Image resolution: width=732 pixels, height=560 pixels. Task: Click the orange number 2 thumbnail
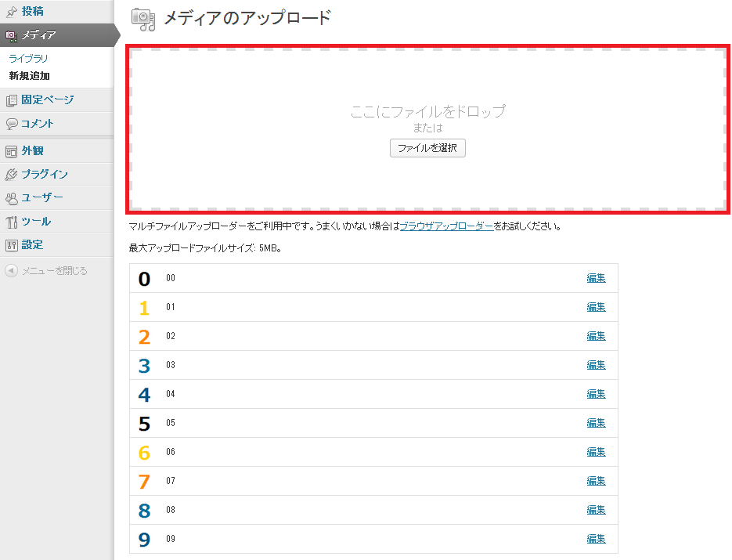tap(144, 337)
